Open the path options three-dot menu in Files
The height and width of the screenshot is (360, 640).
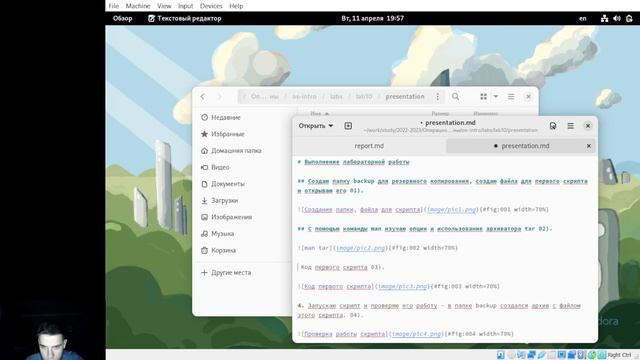click(438, 97)
